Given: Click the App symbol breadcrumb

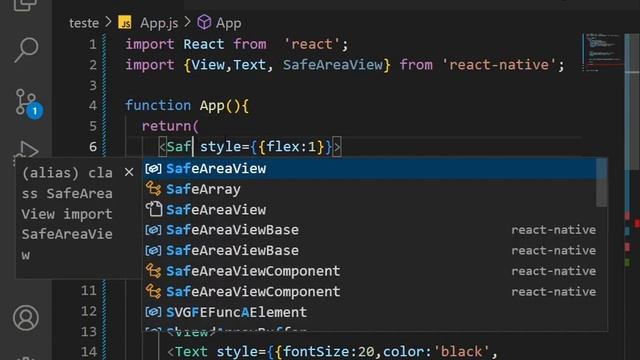Looking at the screenshot, I should point(229,23).
